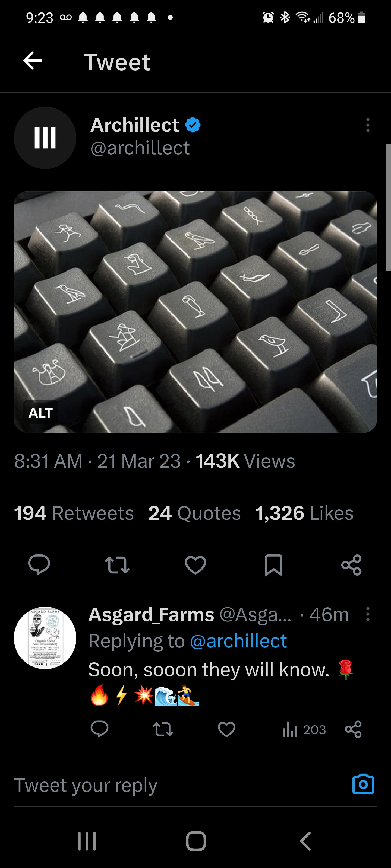Viewport: 391px width, 868px height.
Task: Open more options on Archillect tweet
Action: pos(367,125)
